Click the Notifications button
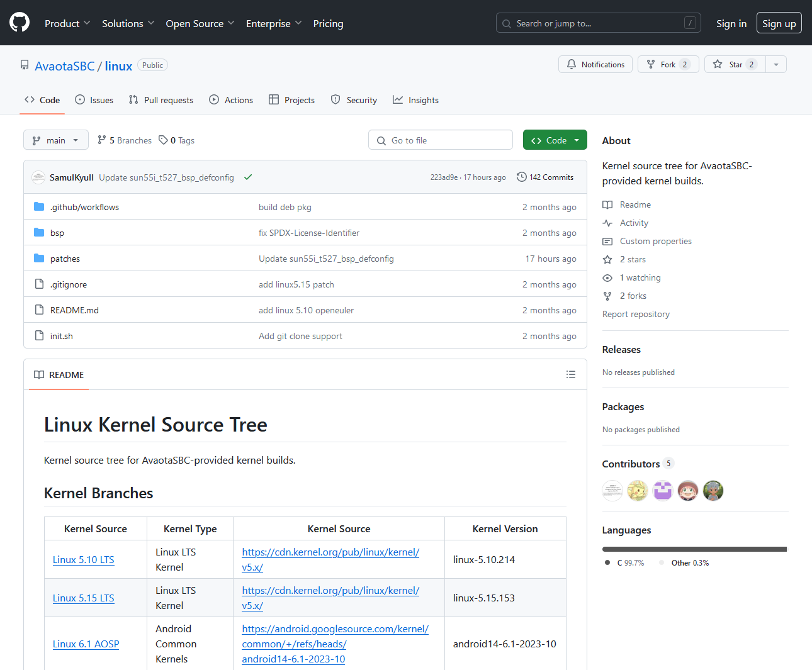The height and width of the screenshot is (670, 812). click(x=595, y=64)
